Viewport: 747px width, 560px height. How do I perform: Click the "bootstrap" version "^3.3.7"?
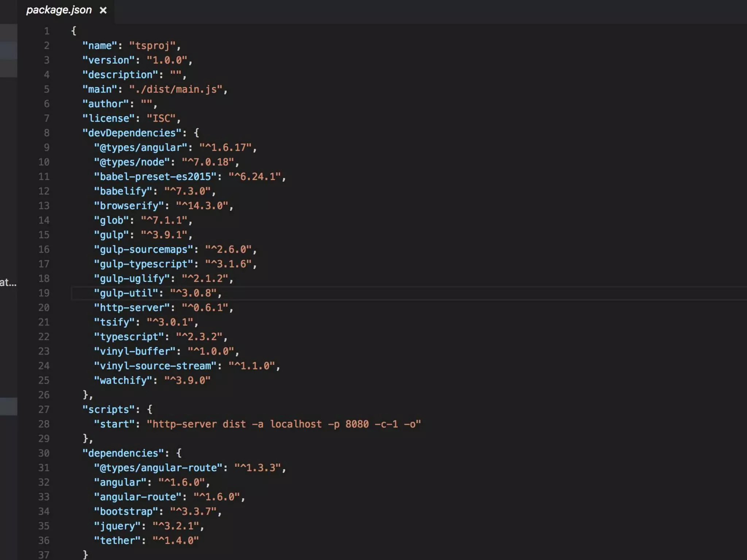pos(193,512)
